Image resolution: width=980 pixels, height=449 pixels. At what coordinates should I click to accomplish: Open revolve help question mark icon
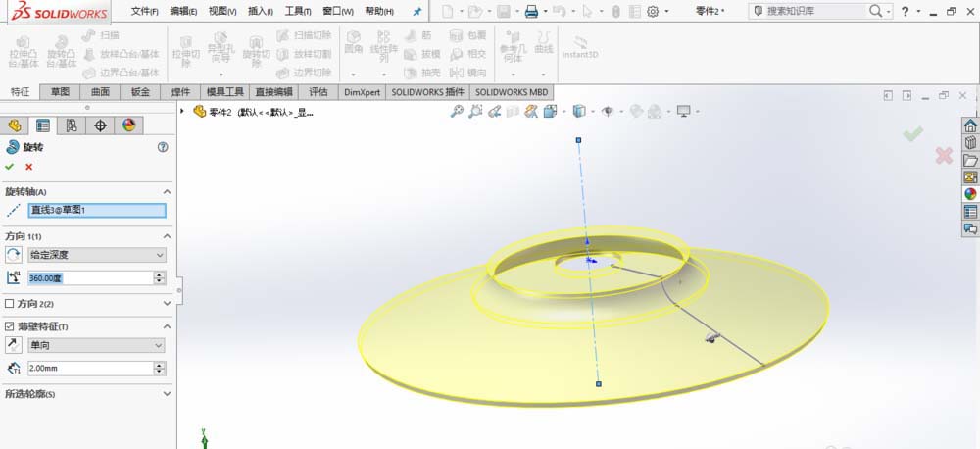163,147
